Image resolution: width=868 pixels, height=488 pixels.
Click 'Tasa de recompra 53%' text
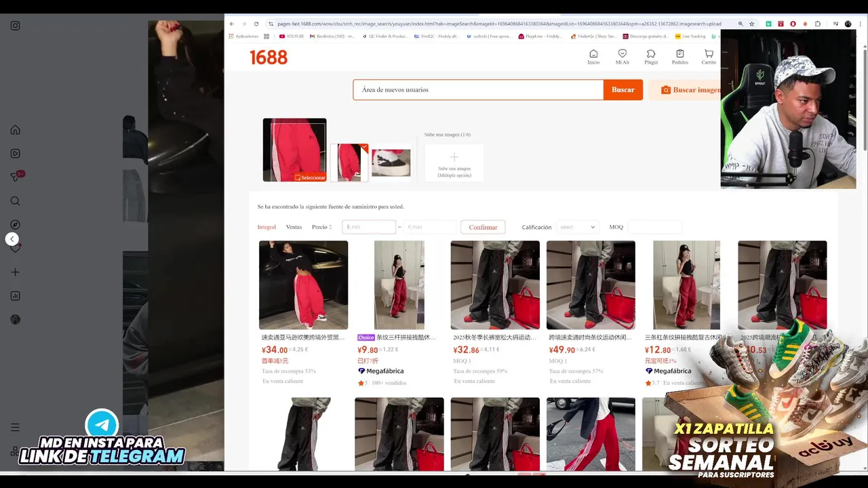tap(290, 371)
